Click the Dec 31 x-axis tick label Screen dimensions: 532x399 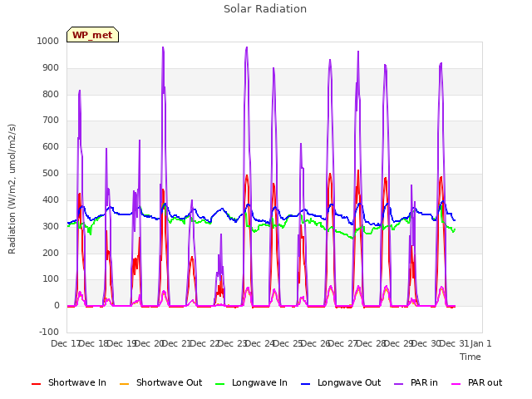(x=455, y=343)
